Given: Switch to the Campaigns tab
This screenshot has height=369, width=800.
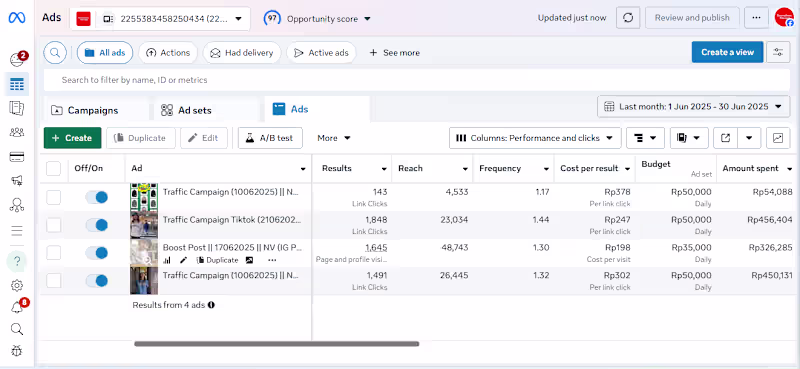Looking at the screenshot, I should tap(93, 110).
